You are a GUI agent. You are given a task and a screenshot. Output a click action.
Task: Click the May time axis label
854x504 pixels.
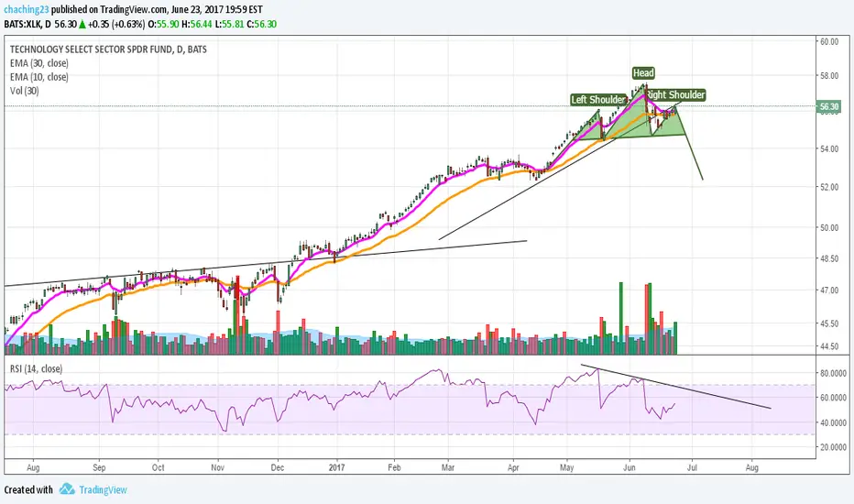(x=567, y=467)
